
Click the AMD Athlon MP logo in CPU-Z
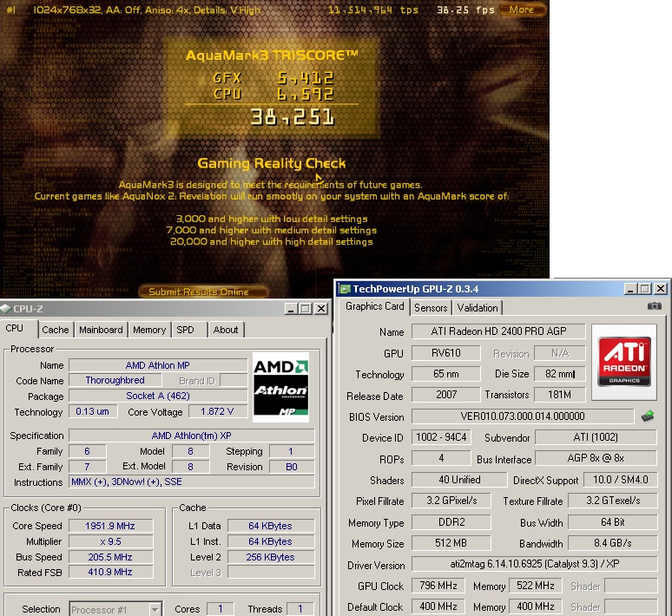tap(280, 387)
